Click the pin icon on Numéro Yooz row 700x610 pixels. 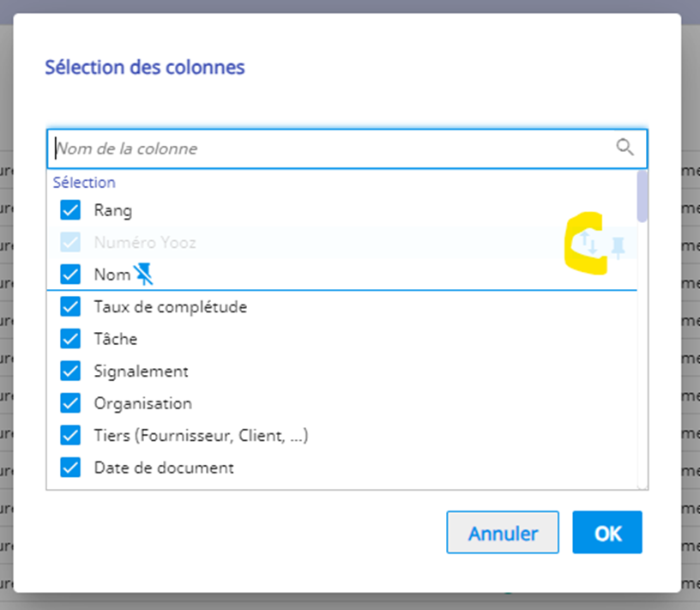(x=618, y=249)
